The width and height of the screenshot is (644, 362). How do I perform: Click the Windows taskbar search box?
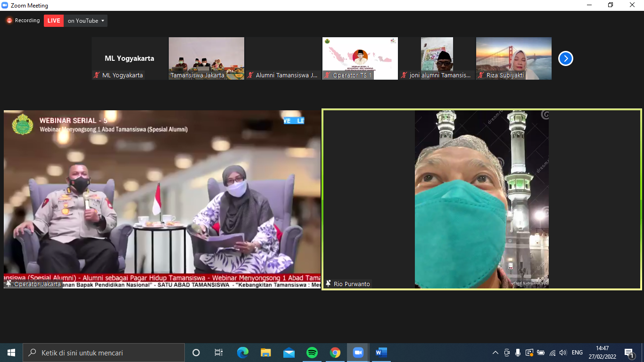(x=104, y=353)
